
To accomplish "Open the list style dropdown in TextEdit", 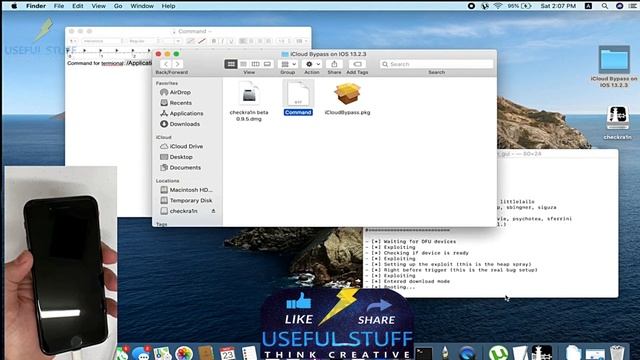I will pos(301,41).
